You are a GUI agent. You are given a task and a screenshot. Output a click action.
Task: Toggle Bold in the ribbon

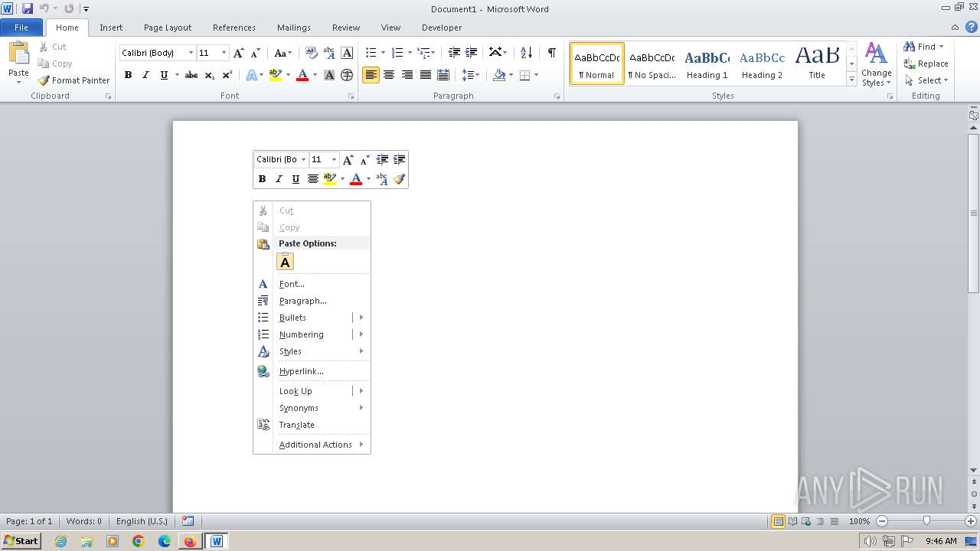[x=128, y=75]
